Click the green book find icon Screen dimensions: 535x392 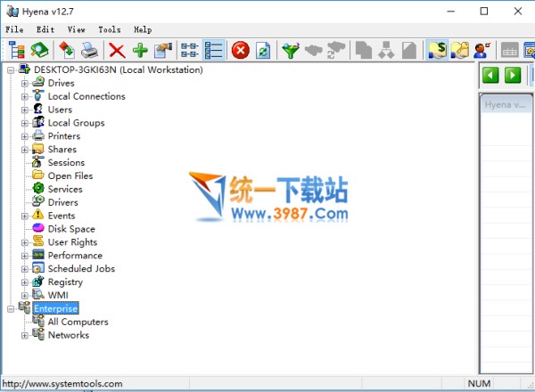point(39,51)
